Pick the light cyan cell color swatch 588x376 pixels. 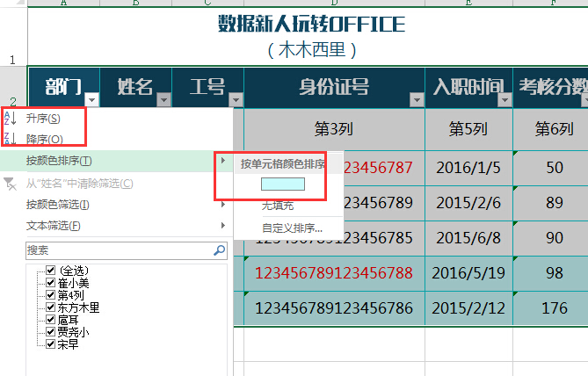click(x=283, y=184)
